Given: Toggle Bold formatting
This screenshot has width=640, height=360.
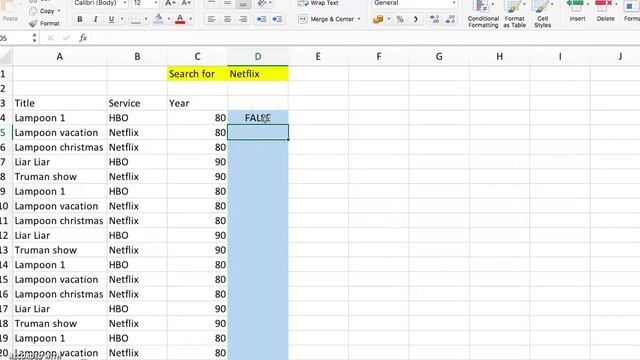Looking at the screenshot, I should pyautogui.click(x=80, y=19).
